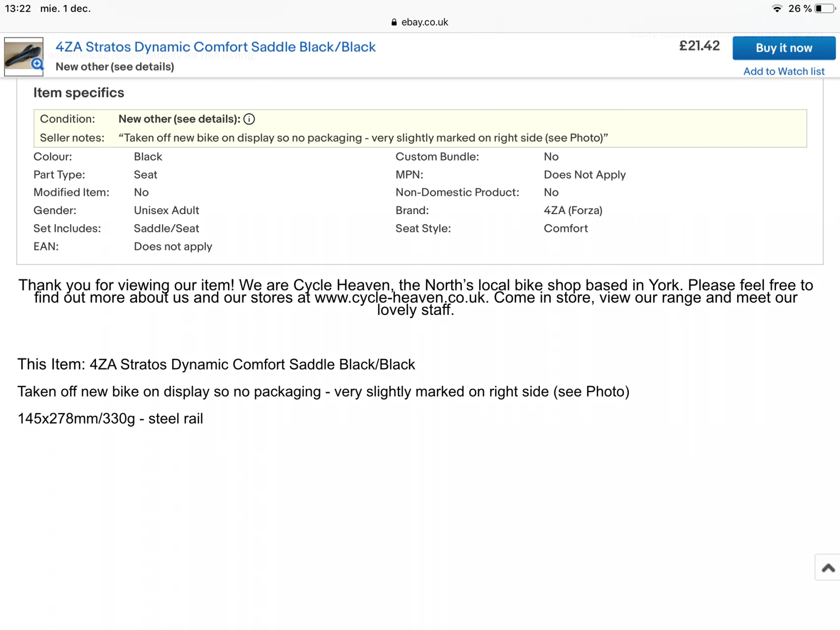Tap the Taken off new bike description line
Image resolution: width=840 pixels, height=630 pixels.
[x=323, y=391]
